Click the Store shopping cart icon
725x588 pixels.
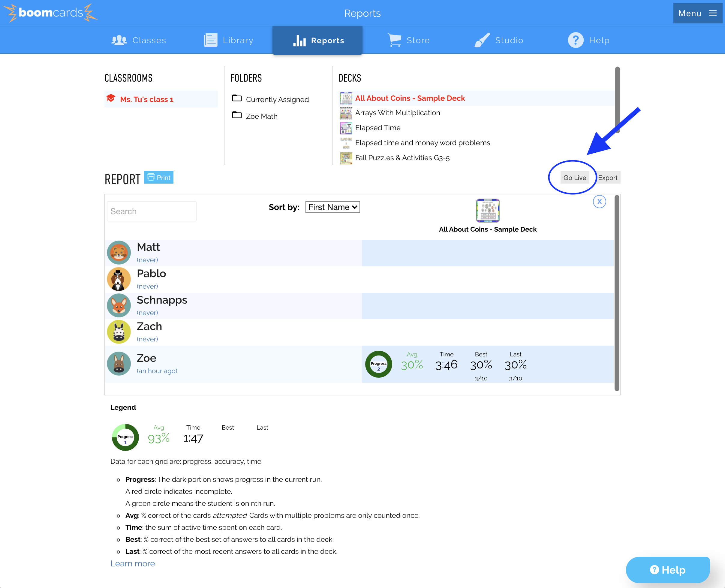[395, 40]
